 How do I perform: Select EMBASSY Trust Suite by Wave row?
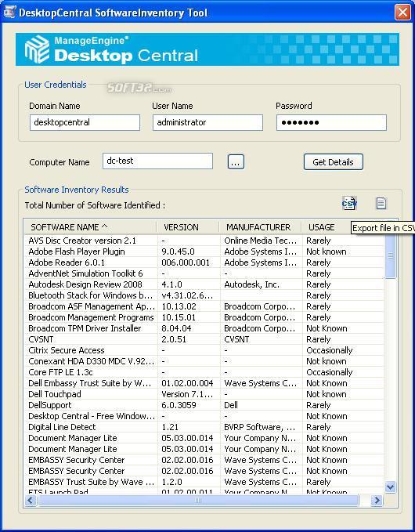[x=204, y=482]
